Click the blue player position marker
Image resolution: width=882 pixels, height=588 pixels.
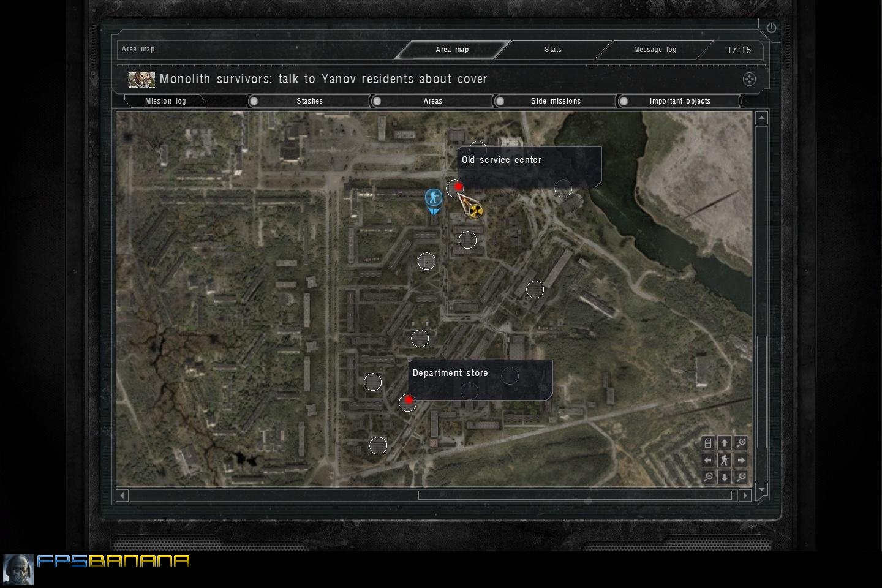coord(434,198)
